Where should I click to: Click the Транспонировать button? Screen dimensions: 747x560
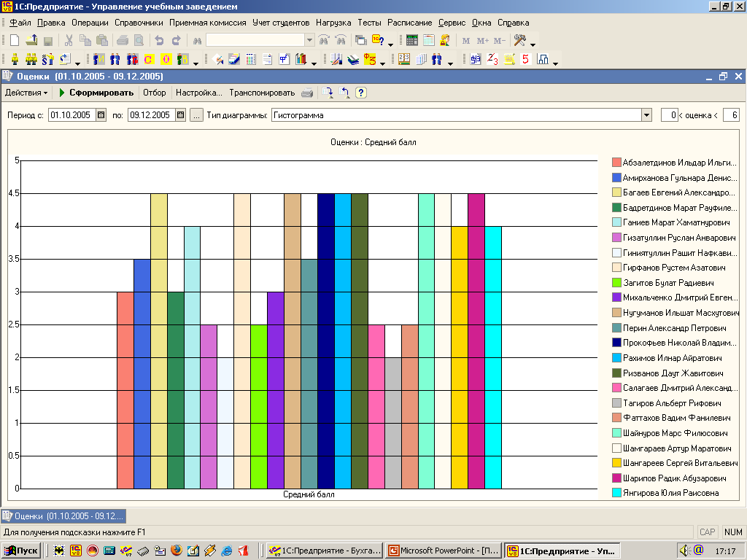point(262,93)
